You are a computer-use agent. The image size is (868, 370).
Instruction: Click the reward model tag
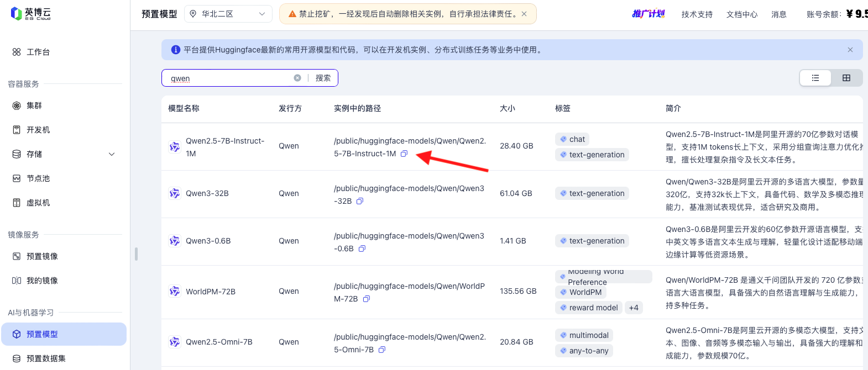(x=589, y=308)
